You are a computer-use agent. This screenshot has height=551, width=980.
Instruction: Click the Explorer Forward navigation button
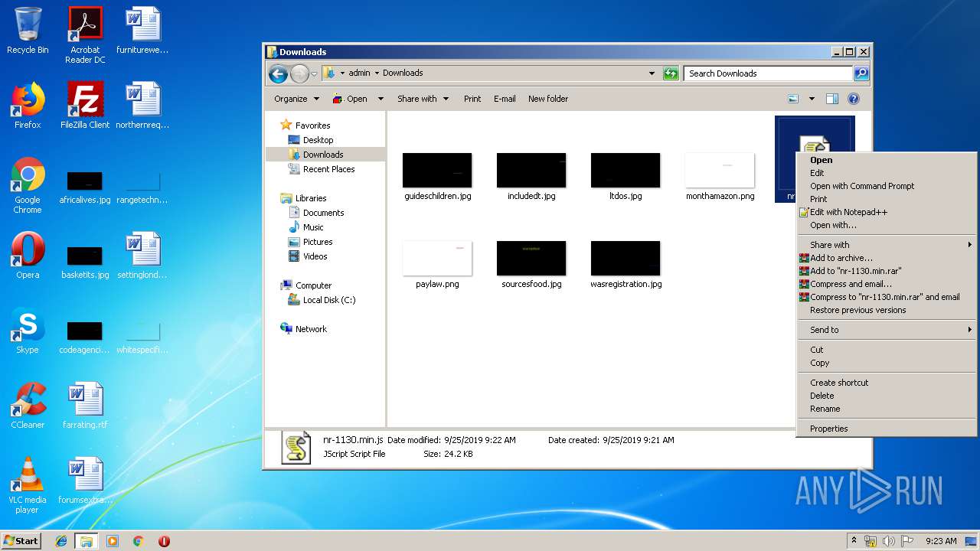point(299,73)
